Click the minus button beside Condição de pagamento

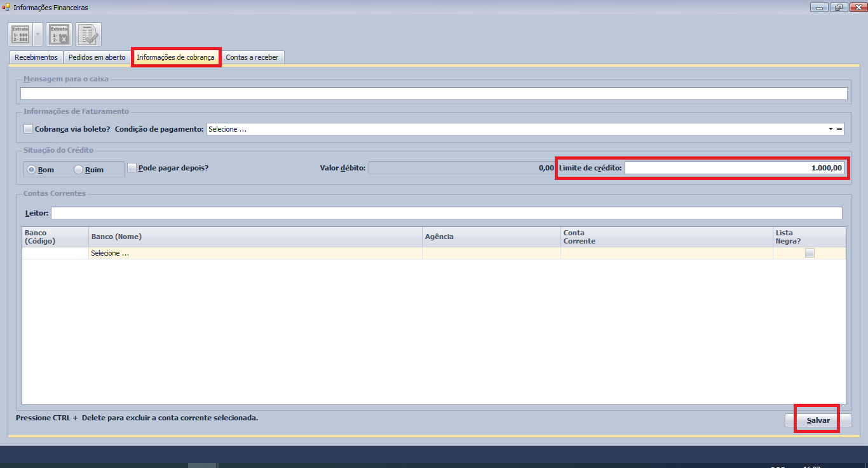[839, 129]
